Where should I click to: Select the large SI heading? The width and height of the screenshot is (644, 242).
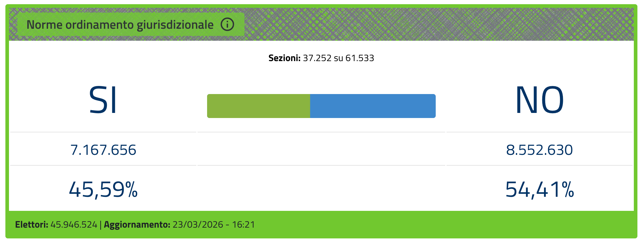(103, 100)
